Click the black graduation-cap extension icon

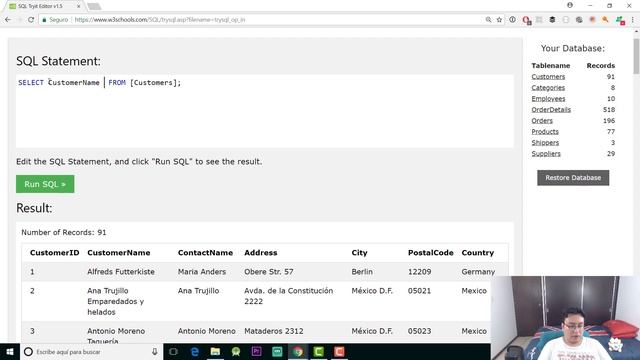coord(552,20)
